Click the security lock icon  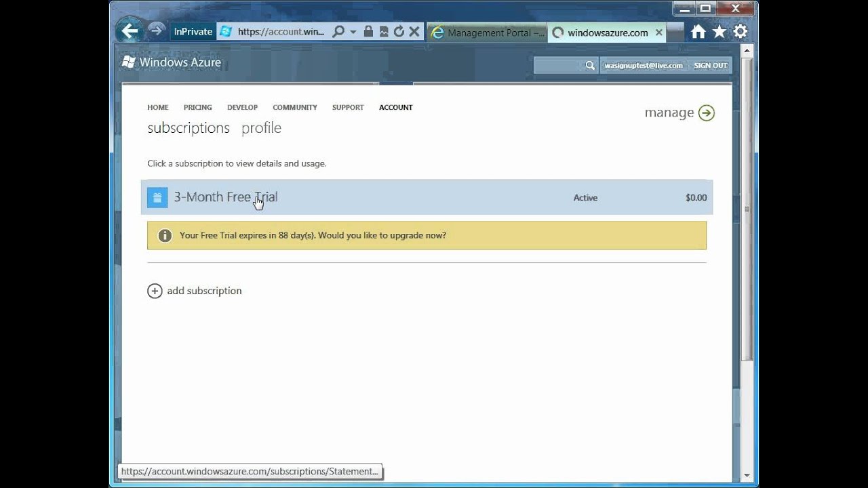pyautogui.click(x=368, y=32)
